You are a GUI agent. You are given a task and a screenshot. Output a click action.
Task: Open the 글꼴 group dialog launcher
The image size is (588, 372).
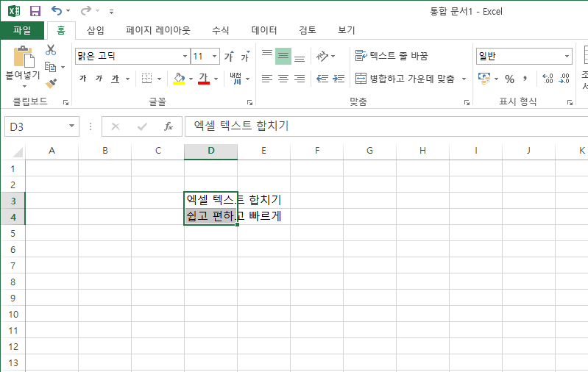point(249,102)
